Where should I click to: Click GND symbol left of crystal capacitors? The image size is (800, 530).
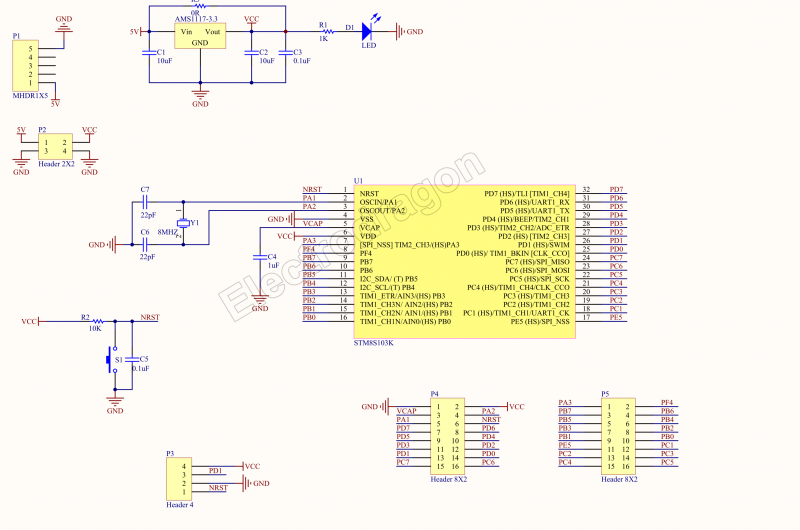click(105, 244)
